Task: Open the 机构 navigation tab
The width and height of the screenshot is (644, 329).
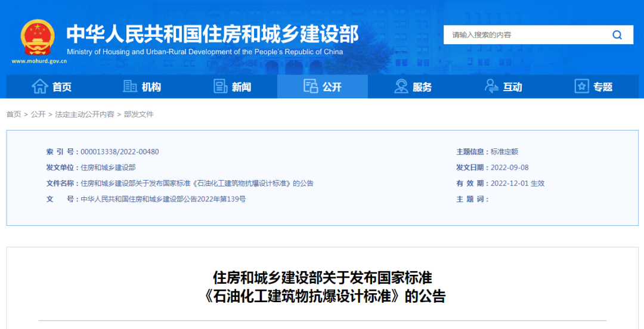Action: (x=151, y=87)
